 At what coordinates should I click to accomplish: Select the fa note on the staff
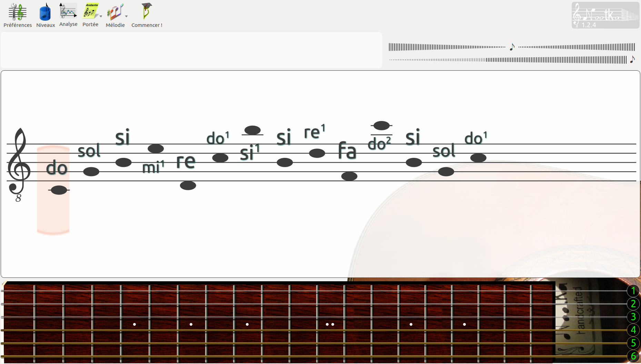tap(349, 176)
